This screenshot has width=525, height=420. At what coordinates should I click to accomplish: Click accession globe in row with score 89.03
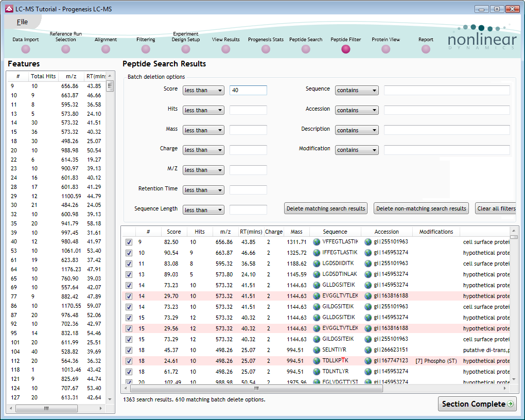pos(368,274)
